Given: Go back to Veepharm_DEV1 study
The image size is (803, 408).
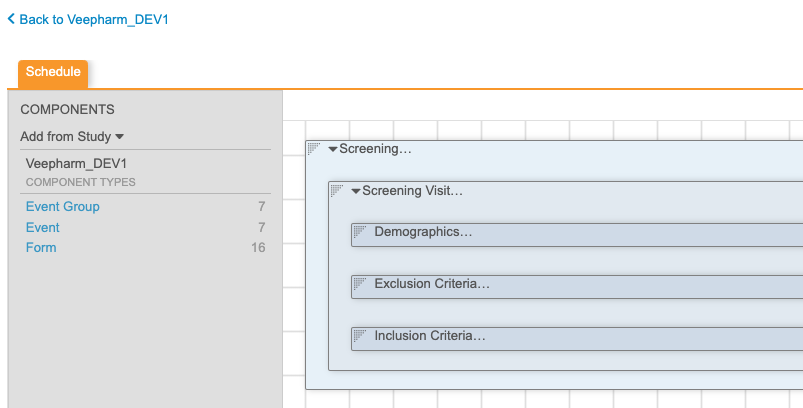Looking at the screenshot, I should click(88, 19).
